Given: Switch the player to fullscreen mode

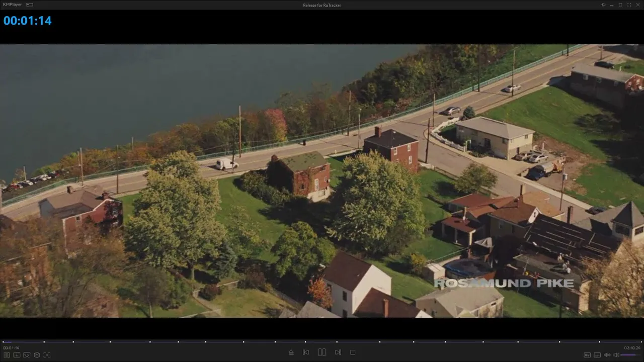Looking at the screenshot, I should point(629,5).
